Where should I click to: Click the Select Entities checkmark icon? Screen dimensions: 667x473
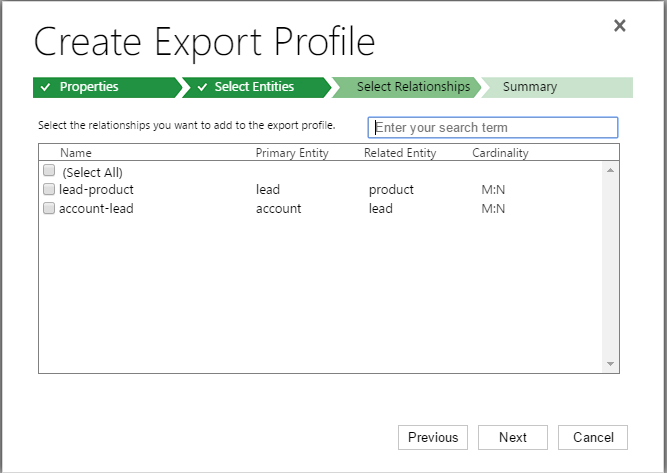tap(200, 87)
